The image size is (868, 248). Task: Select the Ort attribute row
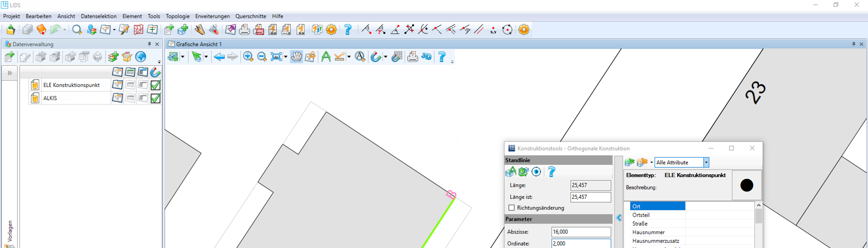coord(692,206)
